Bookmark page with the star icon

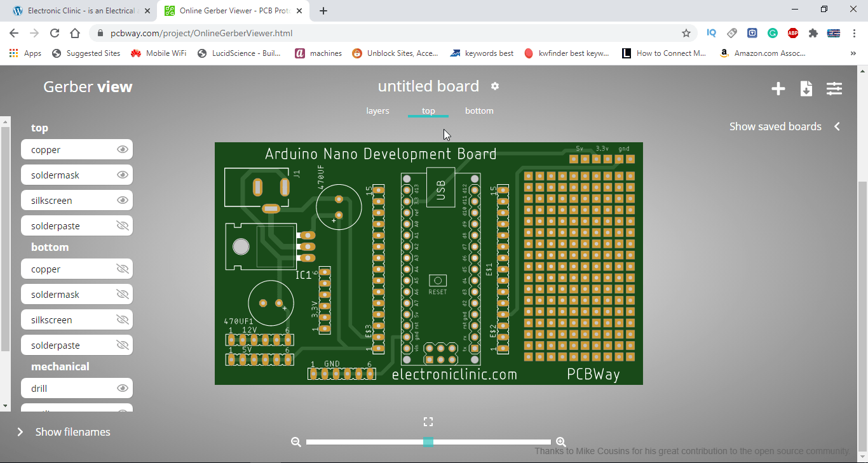click(x=686, y=33)
